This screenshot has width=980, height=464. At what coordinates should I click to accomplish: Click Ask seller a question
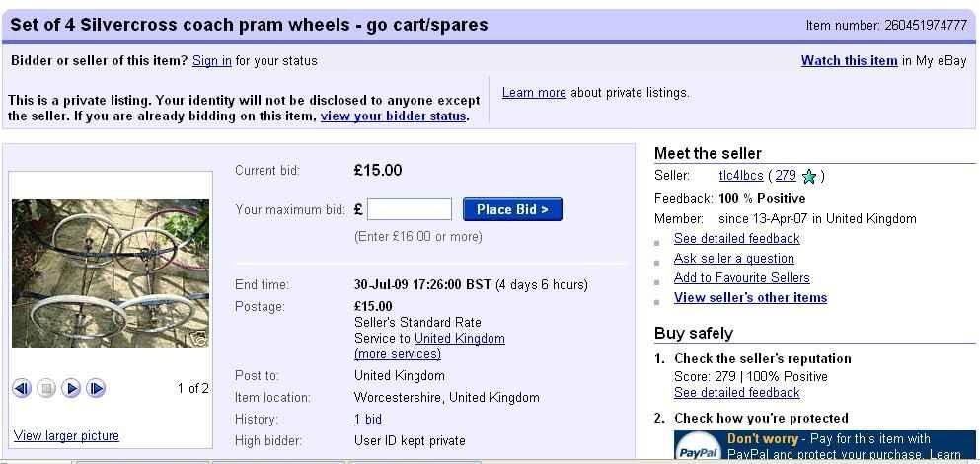tap(733, 259)
